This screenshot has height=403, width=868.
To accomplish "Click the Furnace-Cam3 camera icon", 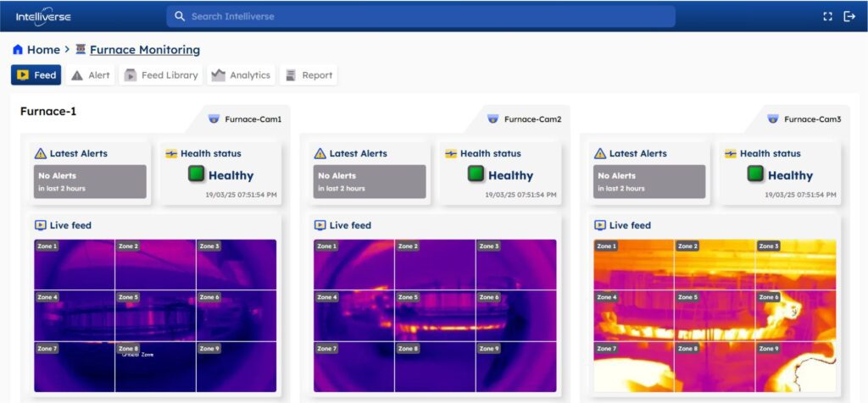I will (772, 119).
